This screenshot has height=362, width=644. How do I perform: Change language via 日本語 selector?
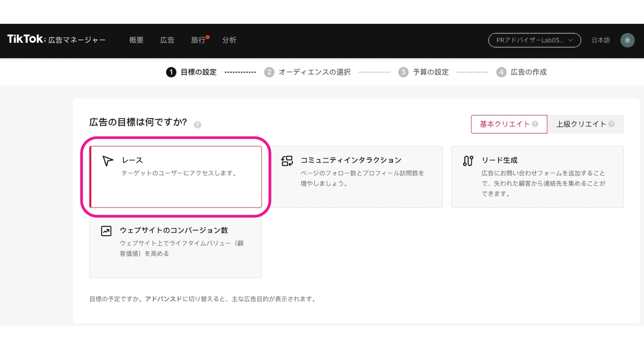tap(601, 40)
